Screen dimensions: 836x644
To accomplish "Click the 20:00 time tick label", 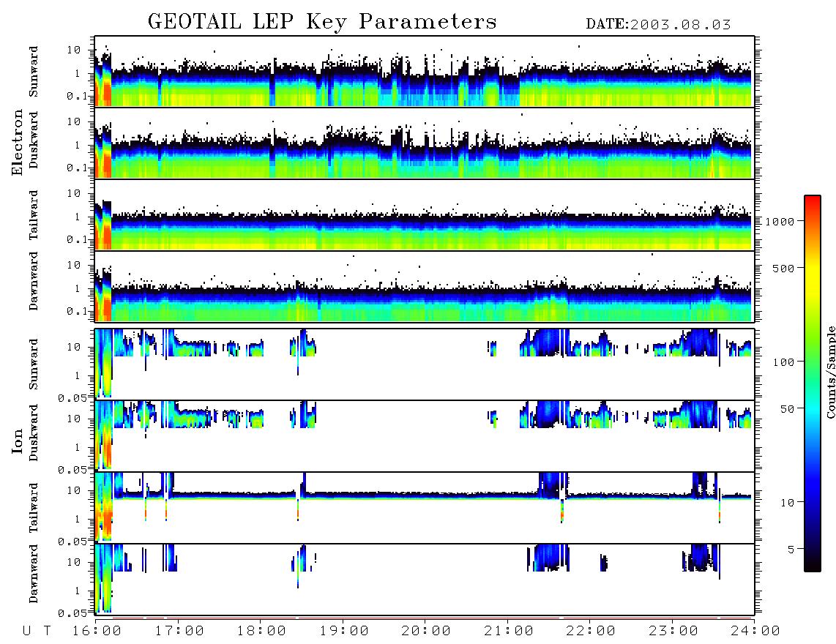I will (x=426, y=632).
